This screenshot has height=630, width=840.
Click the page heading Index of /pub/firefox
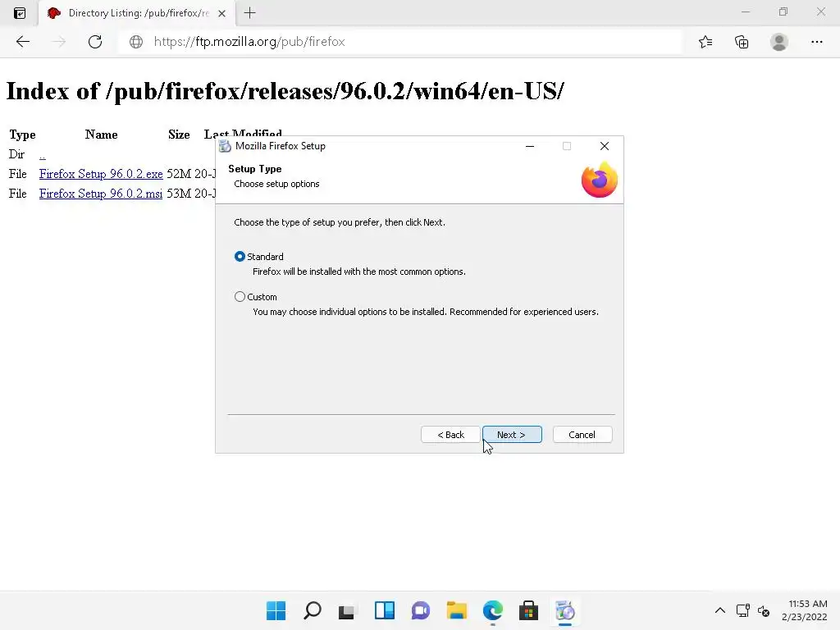click(x=285, y=92)
